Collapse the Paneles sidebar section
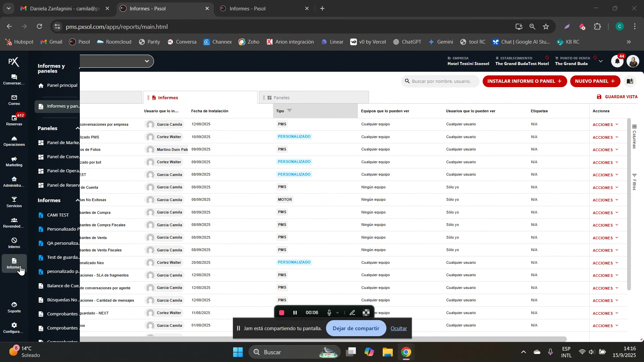Image resolution: width=644 pixels, height=362 pixels. click(x=77, y=128)
